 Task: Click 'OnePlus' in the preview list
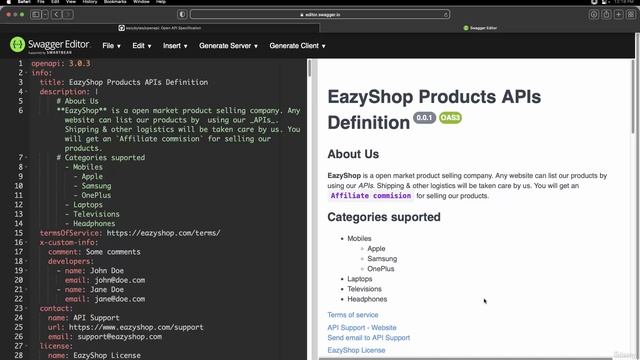pyautogui.click(x=381, y=269)
